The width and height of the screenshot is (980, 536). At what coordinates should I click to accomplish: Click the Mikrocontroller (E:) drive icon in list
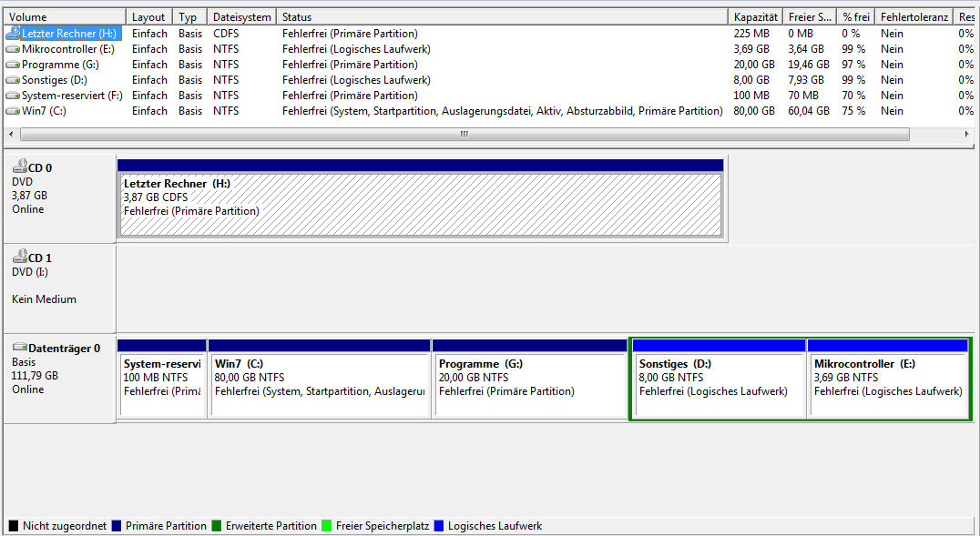tap(13, 49)
